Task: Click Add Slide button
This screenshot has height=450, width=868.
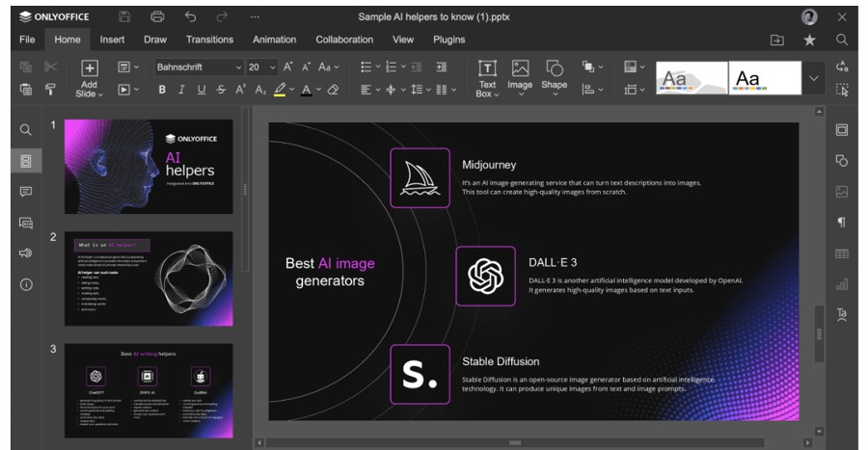Action: (x=89, y=78)
